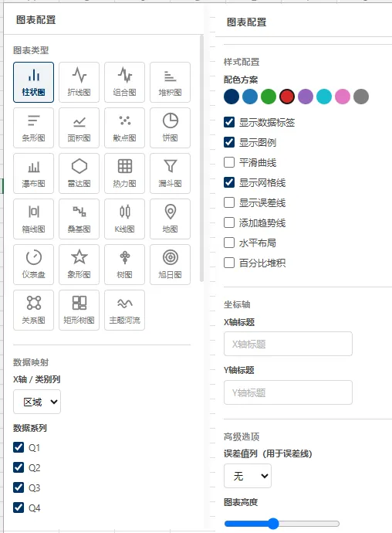Toggle the Q4 data series checkbox
This screenshot has width=392, height=533.
pyautogui.click(x=19, y=508)
